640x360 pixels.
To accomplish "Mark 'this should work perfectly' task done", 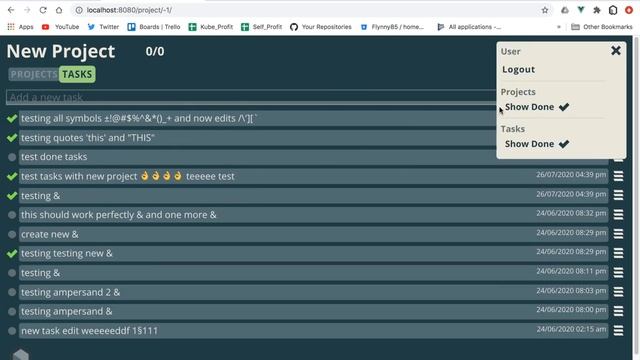I will [x=12, y=215].
